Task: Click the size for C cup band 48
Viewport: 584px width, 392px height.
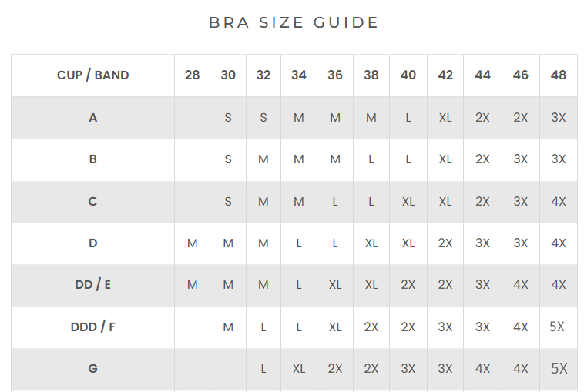Action: pyautogui.click(x=559, y=202)
